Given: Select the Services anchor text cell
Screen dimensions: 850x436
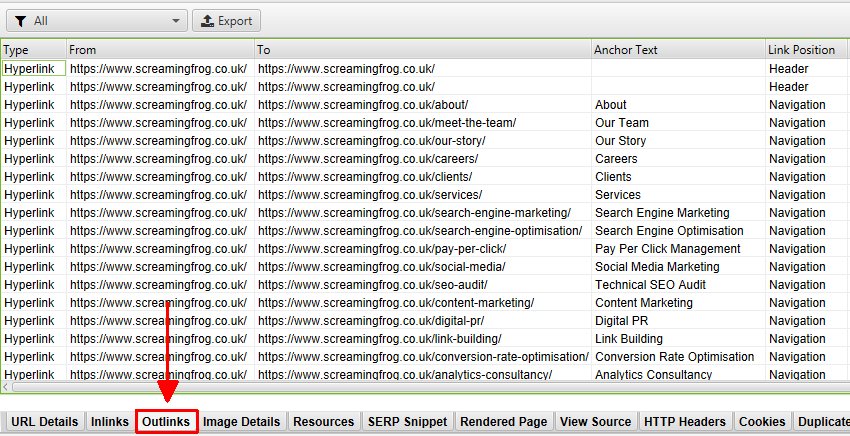Looking at the screenshot, I should click(678, 195).
